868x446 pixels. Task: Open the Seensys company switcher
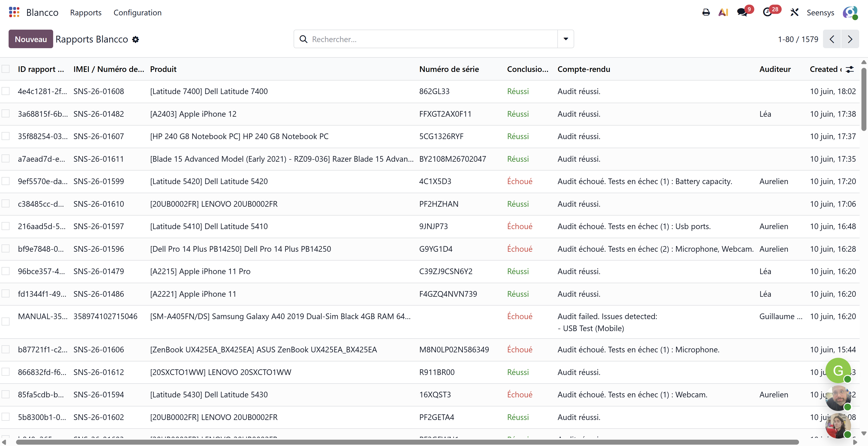(820, 12)
